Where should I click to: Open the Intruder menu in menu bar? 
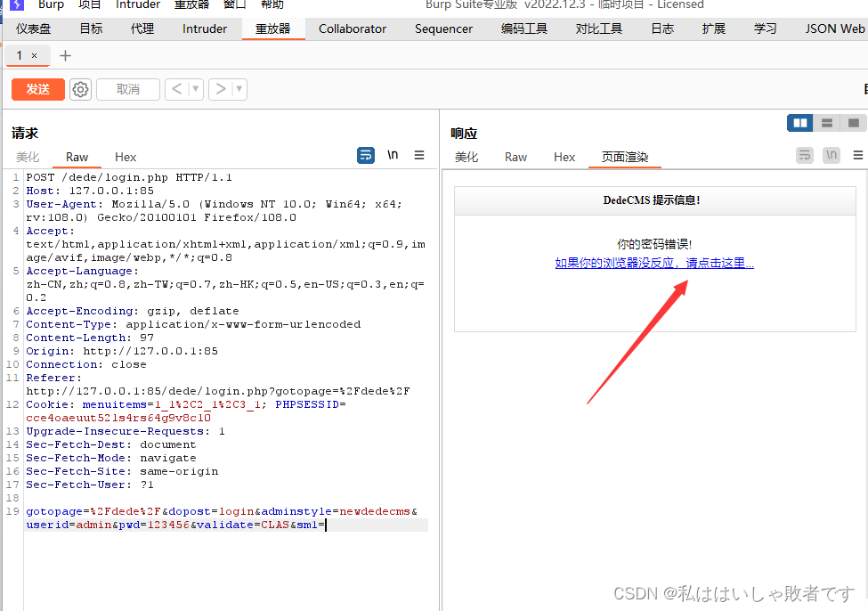(x=138, y=4)
